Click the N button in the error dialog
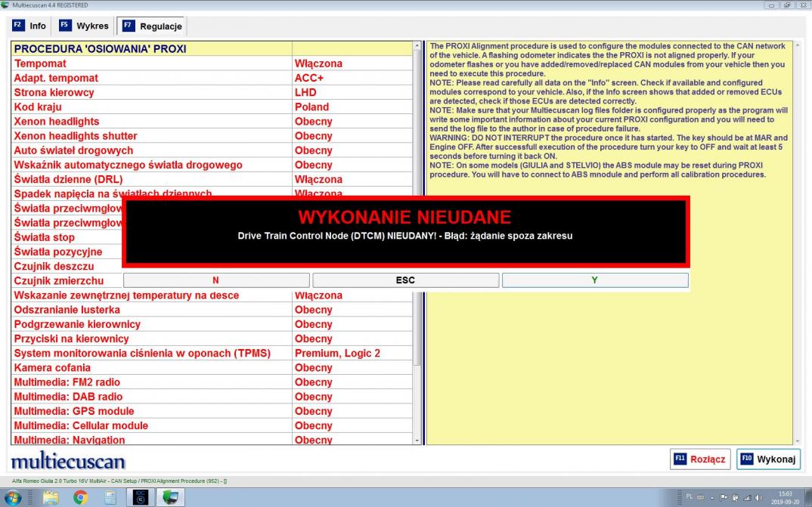The width and height of the screenshot is (812, 507). [216, 280]
